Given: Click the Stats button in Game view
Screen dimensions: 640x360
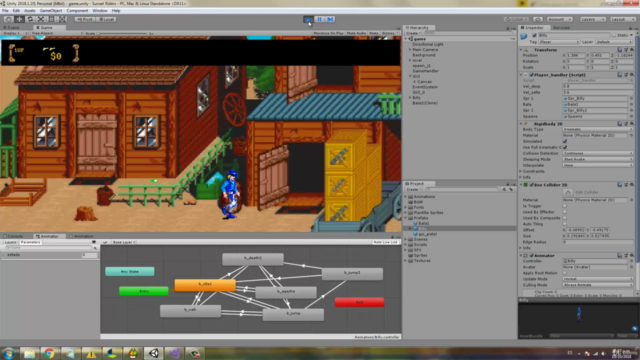Looking at the screenshot, I should click(373, 33).
